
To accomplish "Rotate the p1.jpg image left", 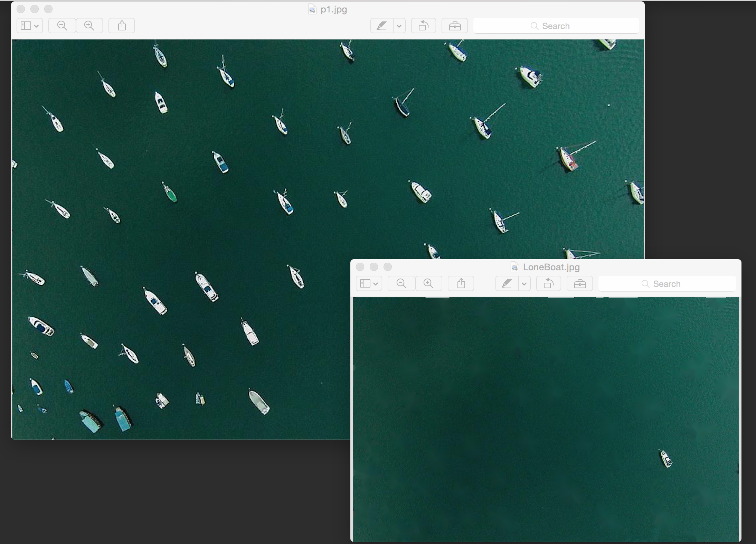I will pos(423,26).
